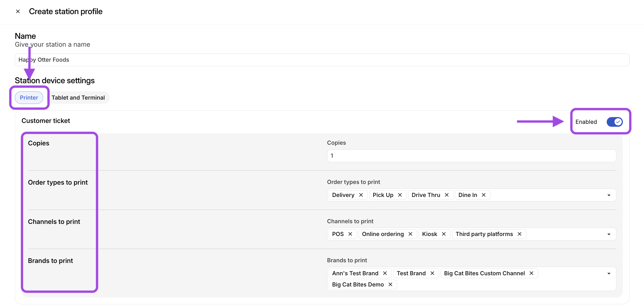Remove the Kiosk channel chip
644x306 pixels.
coord(444,234)
